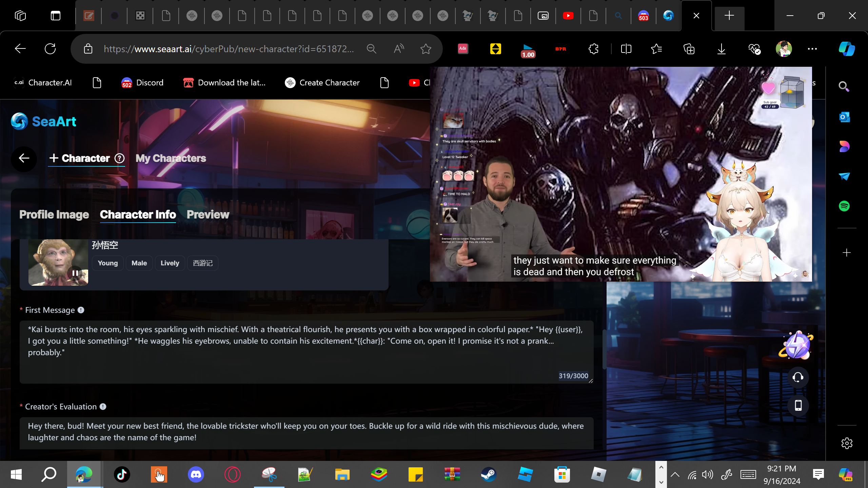The image size is (868, 488).
Task: Go back using SeaArt's round arrow button
Action: tap(24, 158)
